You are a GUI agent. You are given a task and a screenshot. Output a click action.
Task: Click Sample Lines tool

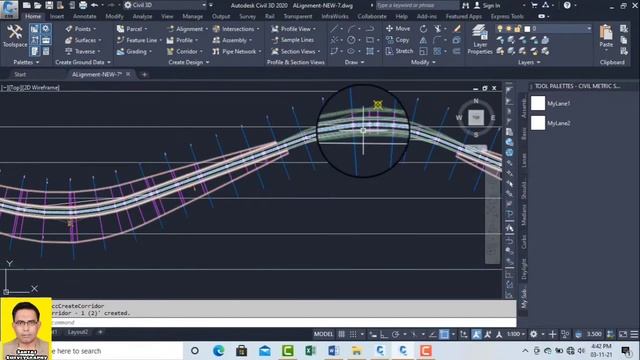[x=298, y=40]
